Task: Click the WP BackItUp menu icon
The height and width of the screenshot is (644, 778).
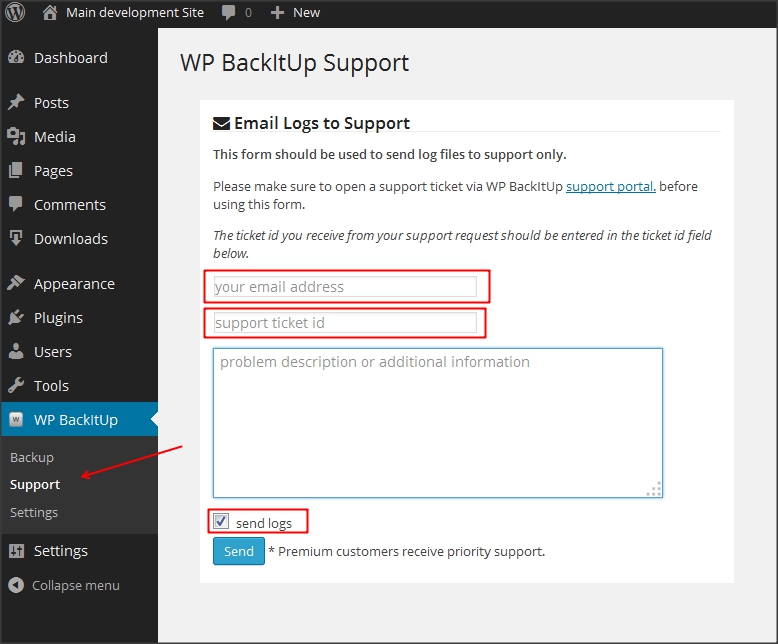Action: point(16,420)
